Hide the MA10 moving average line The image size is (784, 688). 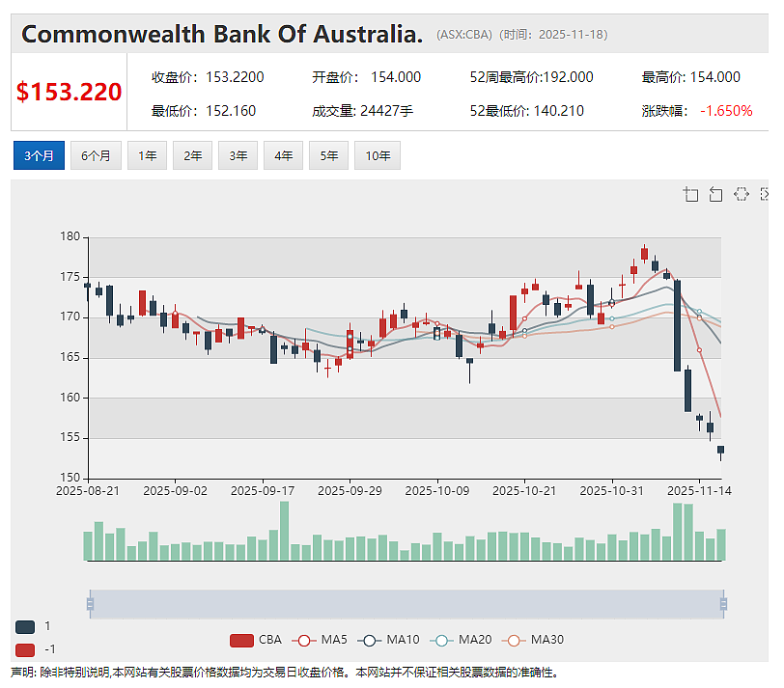click(x=388, y=640)
